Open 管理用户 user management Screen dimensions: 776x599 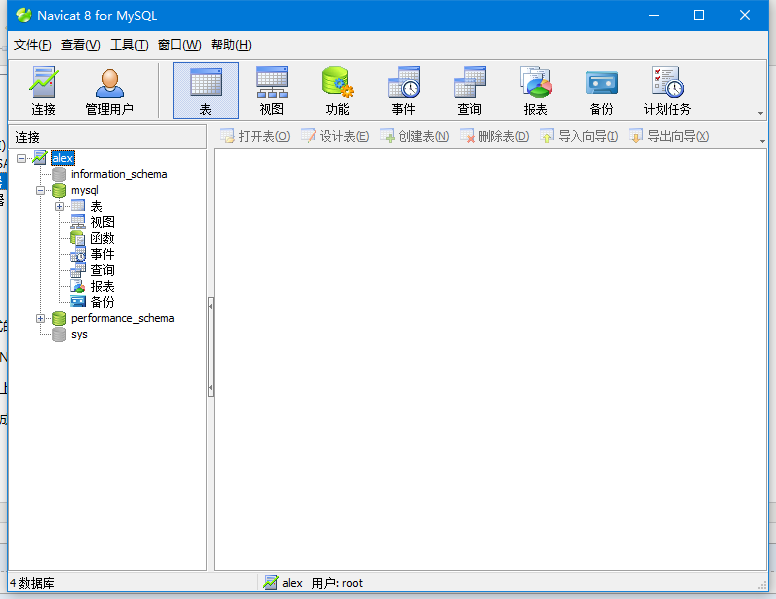pos(109,91)
